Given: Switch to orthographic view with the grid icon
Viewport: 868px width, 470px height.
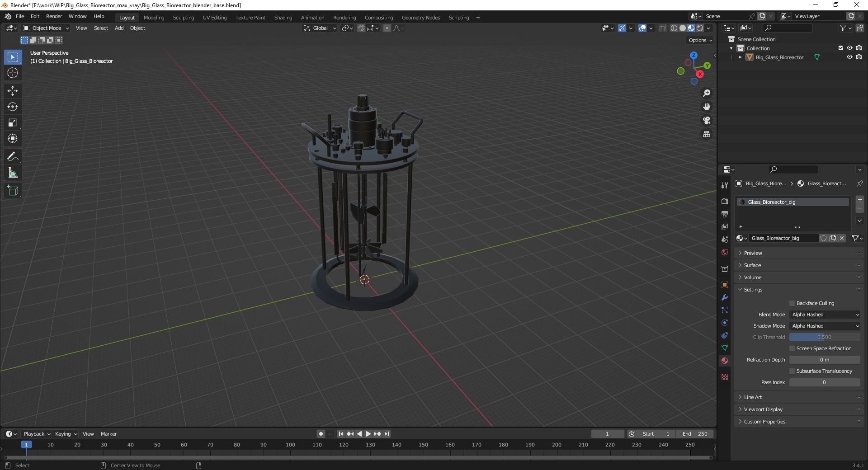Looking at the screenshot, I should [x=707, y=134].
